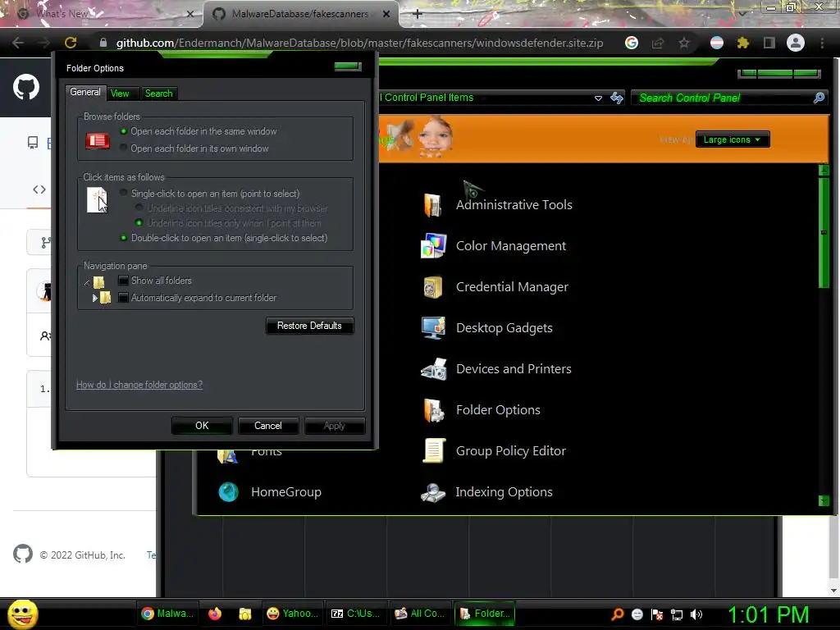Click the Control Panel search magnifier icon
This screenshot has height=630, width=840.
click(819, 98)
